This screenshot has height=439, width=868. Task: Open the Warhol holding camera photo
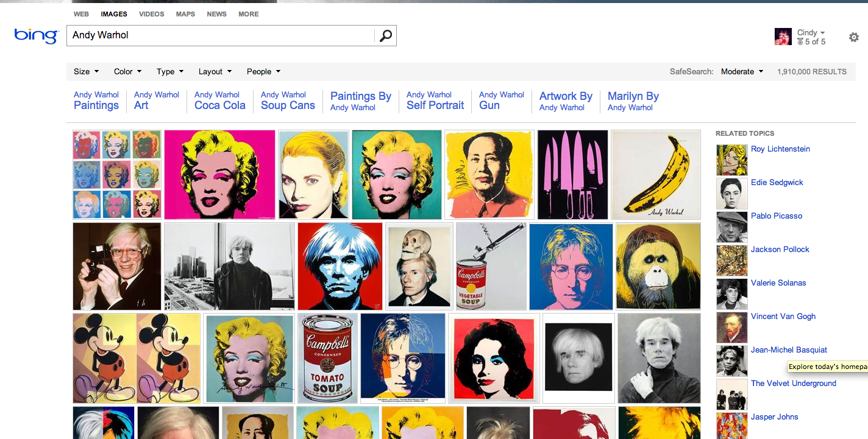(x=117, y=266)
